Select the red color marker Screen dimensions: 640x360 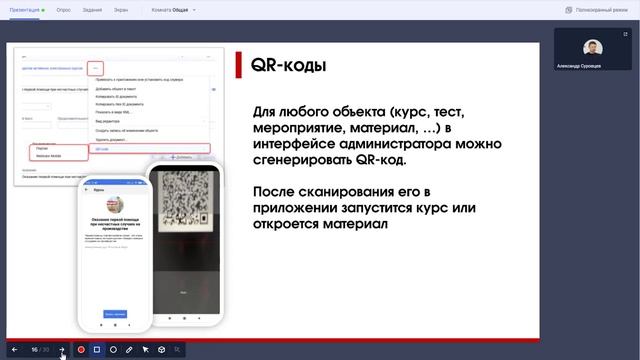tap(81, 349)
